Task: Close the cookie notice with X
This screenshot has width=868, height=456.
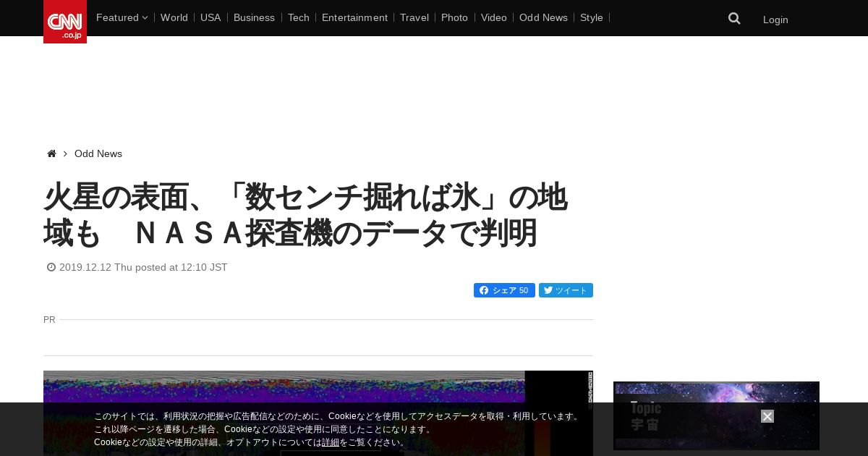Action: tap(767, 416)
